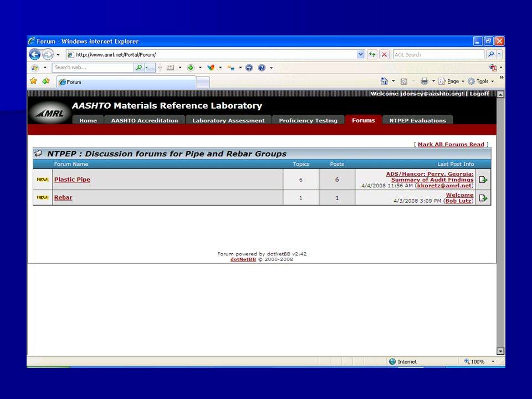532x399 pixels.
Task: Expand the command bar overflow chevron
Action: (501, 78)
